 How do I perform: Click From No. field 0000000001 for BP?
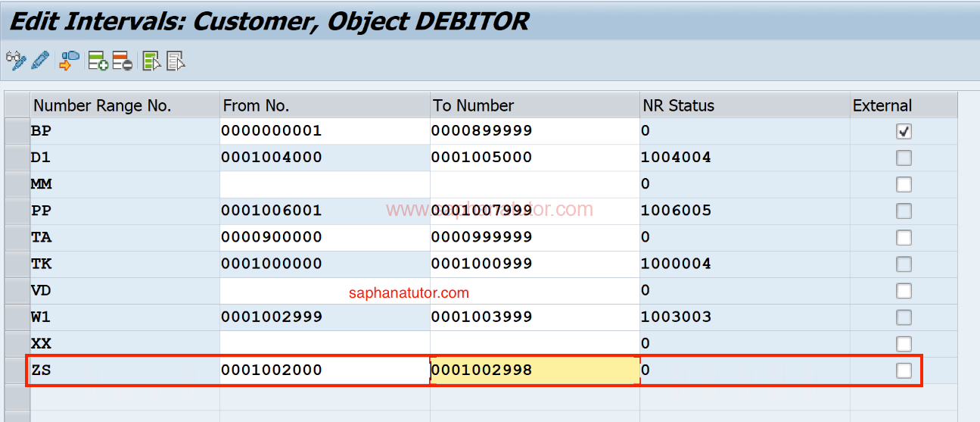pyautogui.click(x=325, y=131)
